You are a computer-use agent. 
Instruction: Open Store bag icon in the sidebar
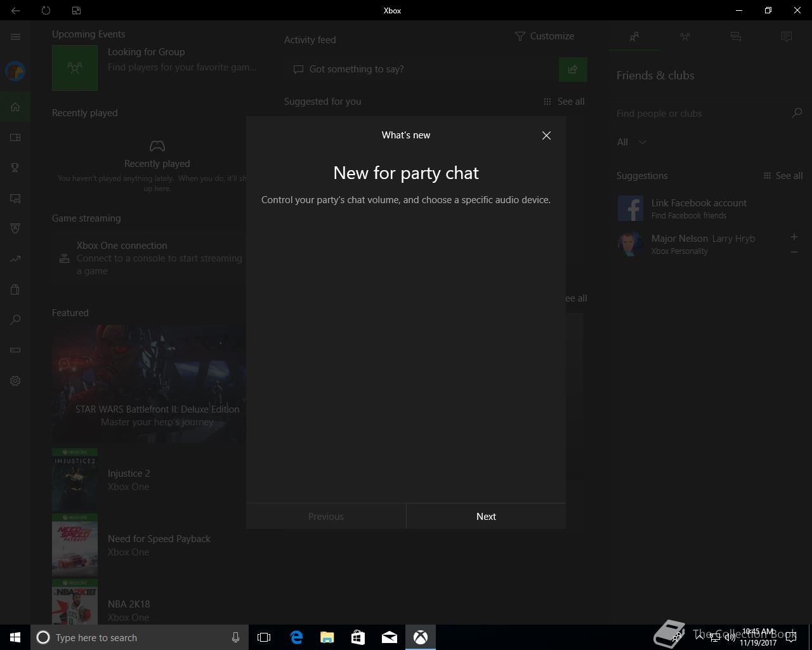coord(15,289)
